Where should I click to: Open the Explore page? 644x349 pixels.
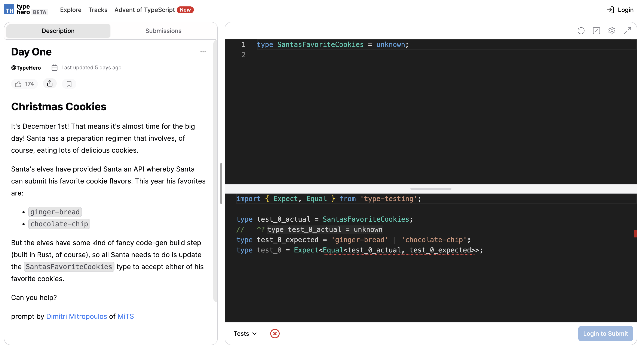click(71, 10)
